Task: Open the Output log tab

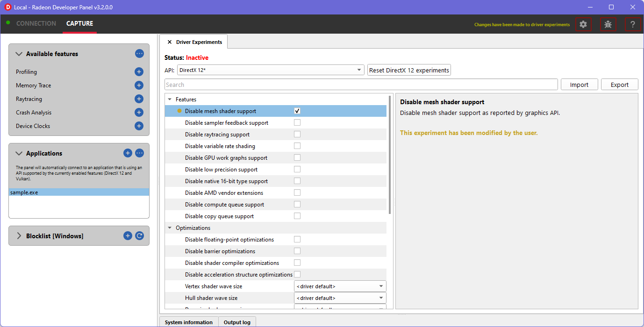Action: 237,322
